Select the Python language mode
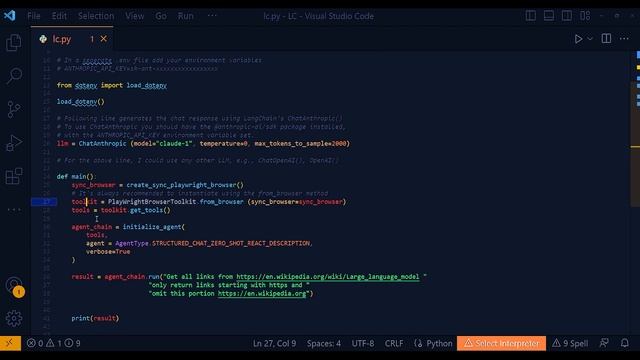Viewport: 640px width, 360px height. (439, 343)
